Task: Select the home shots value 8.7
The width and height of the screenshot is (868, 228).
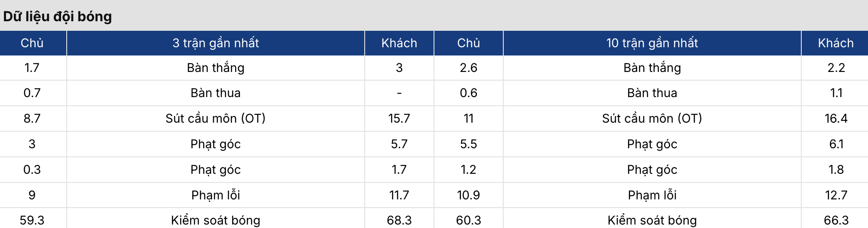Action: (x=32, y=118)
